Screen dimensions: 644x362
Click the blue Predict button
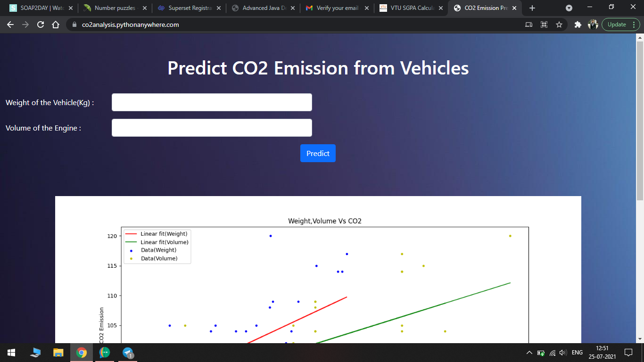[318, 153]
